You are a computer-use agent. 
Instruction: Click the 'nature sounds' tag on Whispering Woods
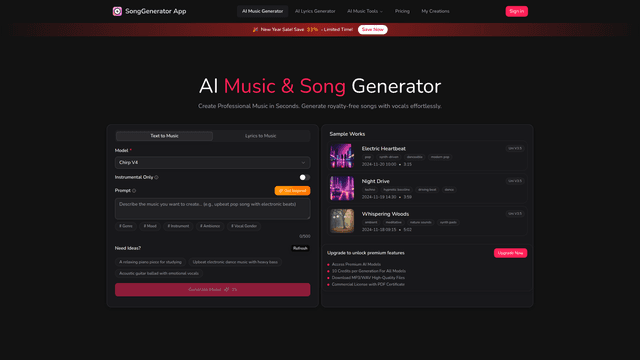[420, 222]
